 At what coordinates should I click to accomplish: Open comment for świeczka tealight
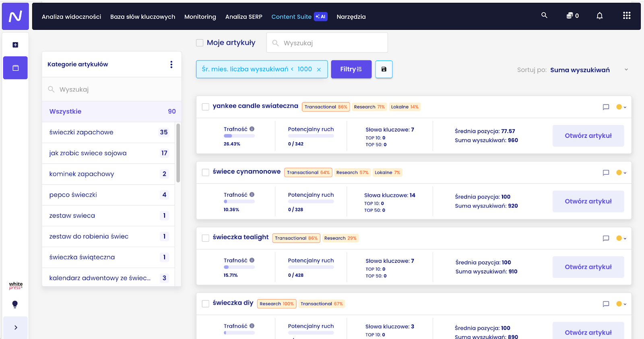coord(606,238)
